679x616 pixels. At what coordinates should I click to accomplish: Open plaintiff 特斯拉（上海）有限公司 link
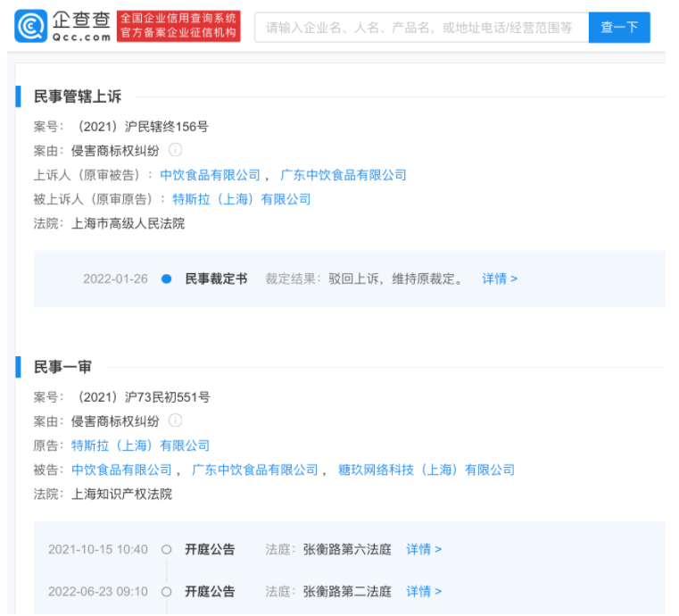tap(140, 445)
